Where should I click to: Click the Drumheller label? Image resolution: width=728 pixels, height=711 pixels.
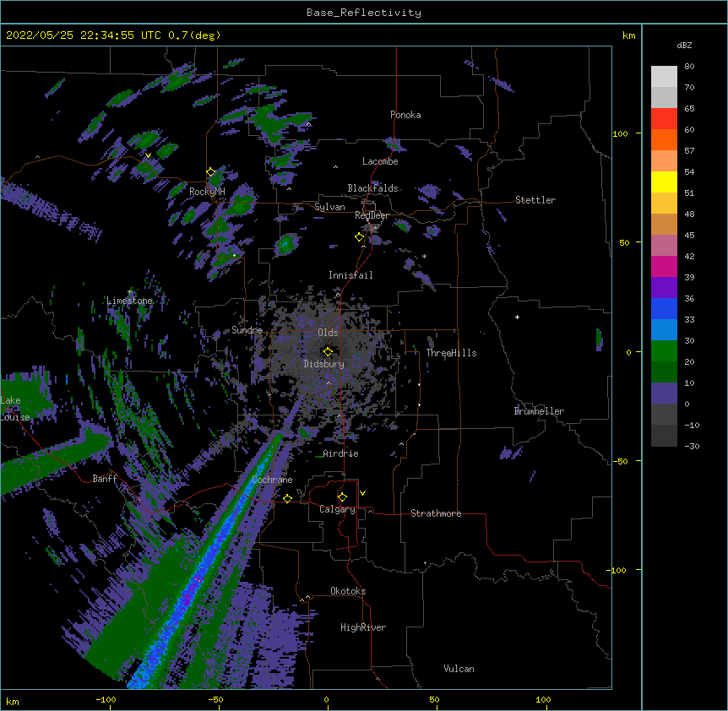coord(539,411)
